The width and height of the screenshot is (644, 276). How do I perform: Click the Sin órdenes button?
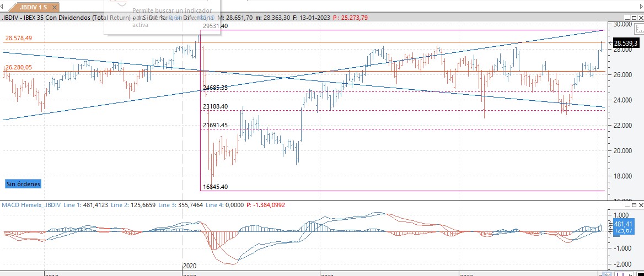click(x=23, y=184)
